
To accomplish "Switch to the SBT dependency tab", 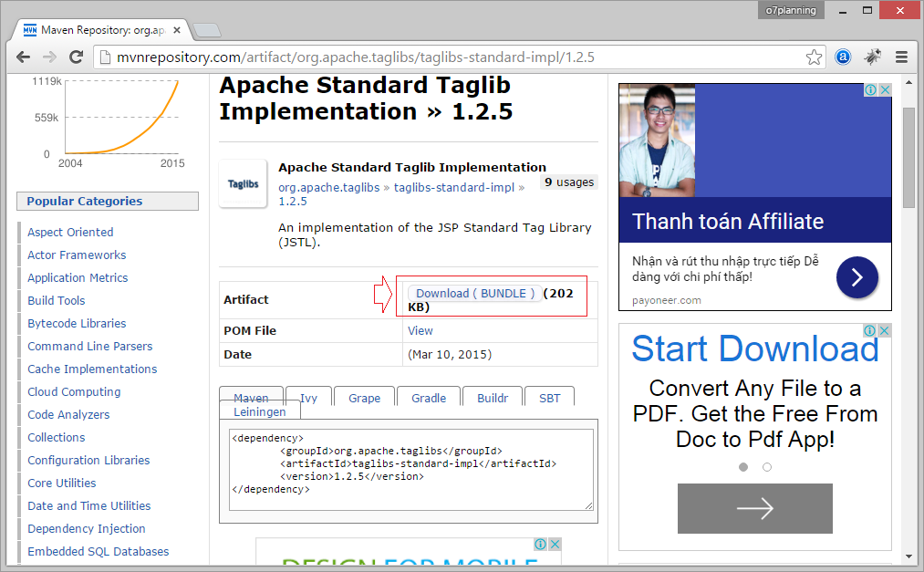I will point(549,399).
